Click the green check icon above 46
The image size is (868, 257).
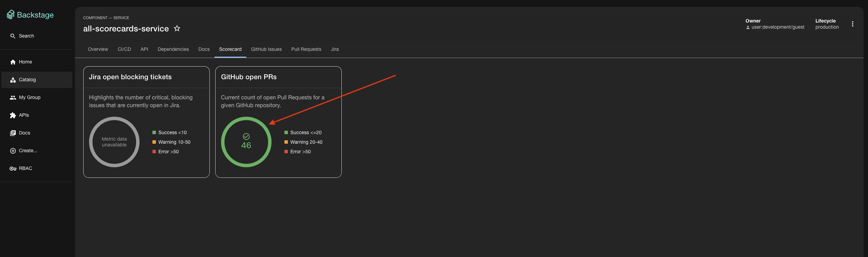246,137
